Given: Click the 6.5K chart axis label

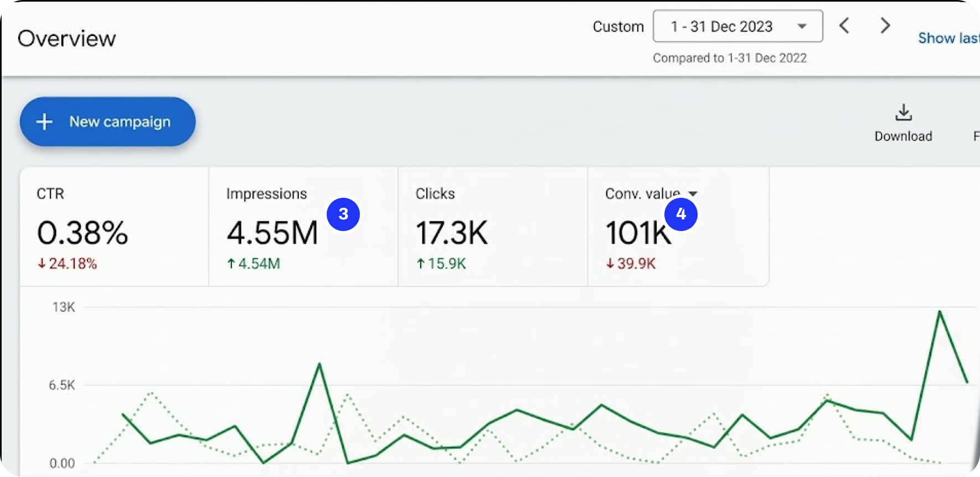Looking at the screenshot, I should 62,386.
